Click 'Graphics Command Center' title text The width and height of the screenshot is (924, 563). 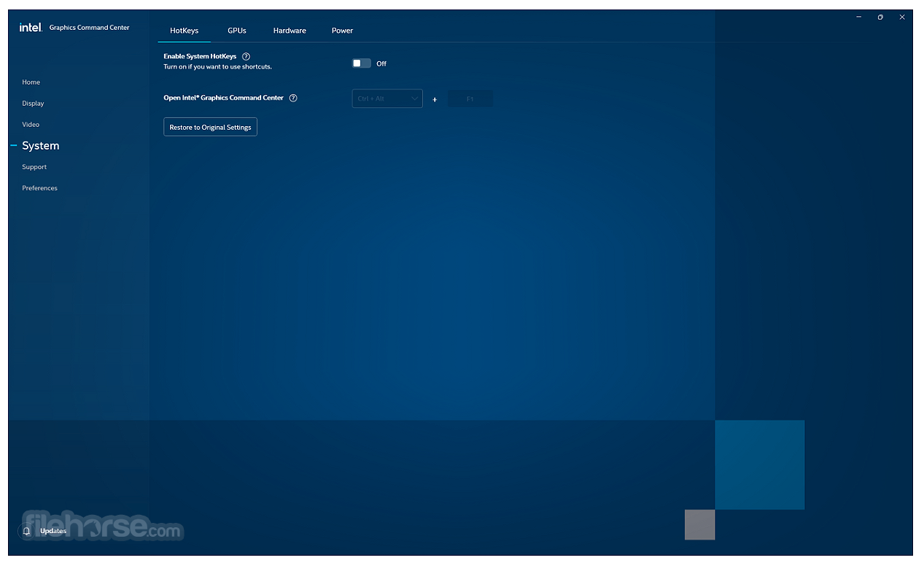(89, 28)
